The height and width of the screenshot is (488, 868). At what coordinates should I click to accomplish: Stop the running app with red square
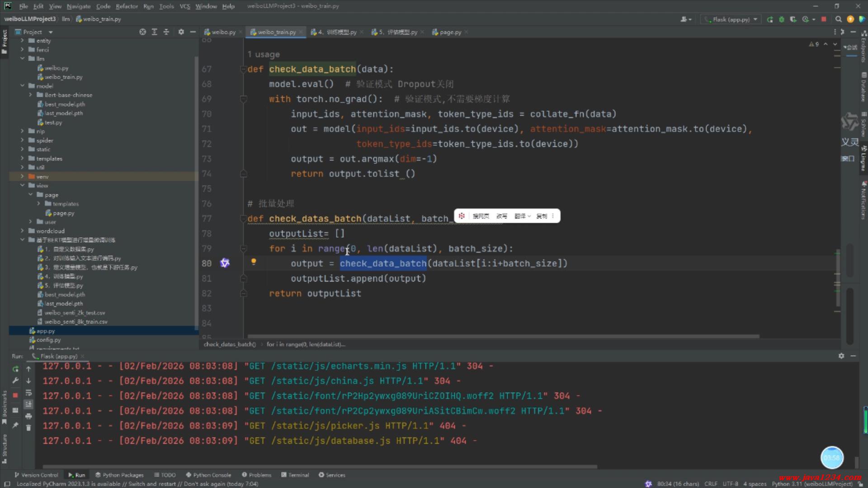(824, 19)
